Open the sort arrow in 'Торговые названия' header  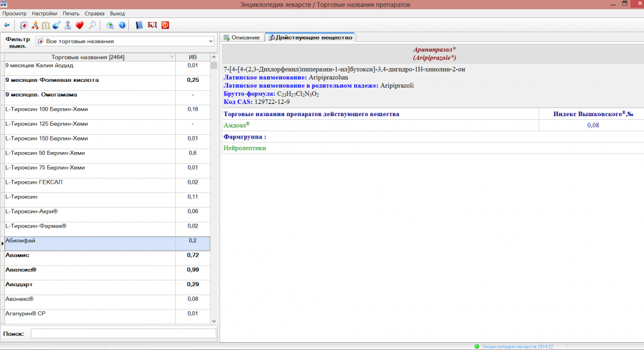tap(172, 57)
